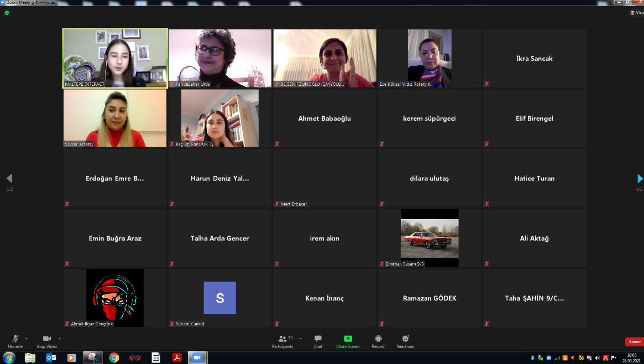This screenshot has width=644, height=364.
Task: Click Ahmet Ilgaz Gençtürk ninja avatar
Action: click(115, 298)
